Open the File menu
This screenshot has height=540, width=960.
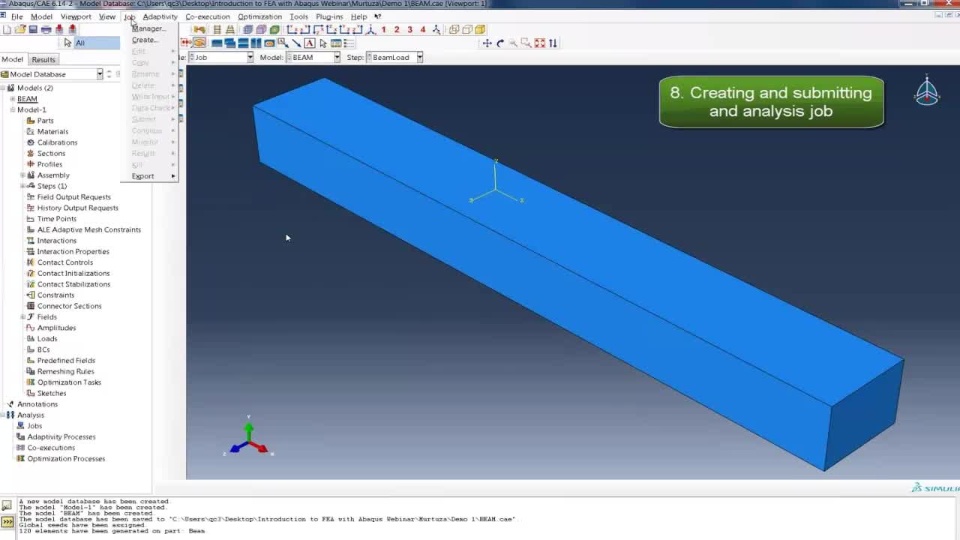click(17, 17)
